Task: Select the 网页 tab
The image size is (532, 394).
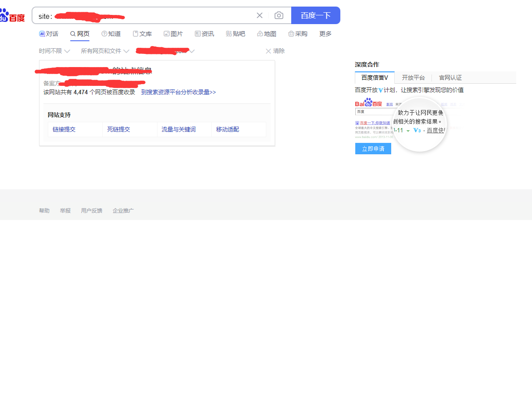Action: 80,34
